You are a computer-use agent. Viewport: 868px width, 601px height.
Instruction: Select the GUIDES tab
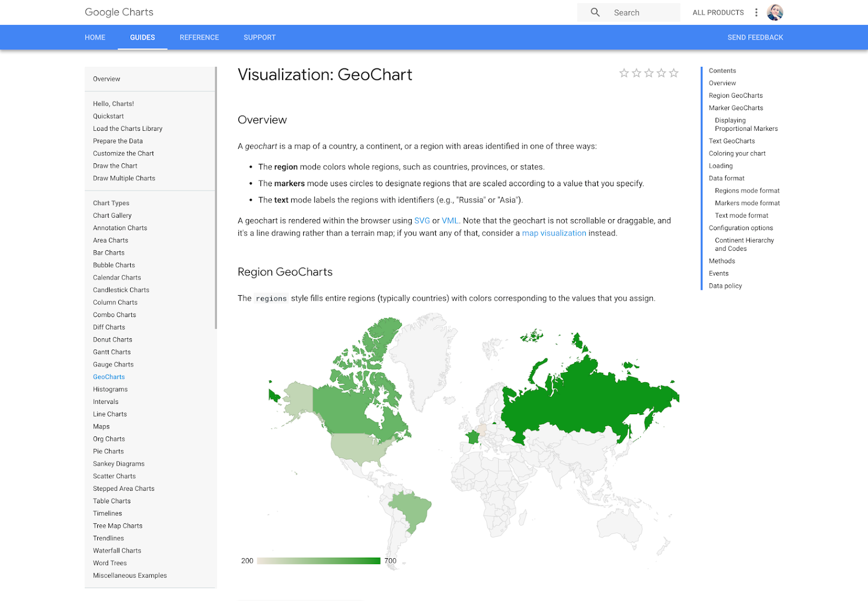(142, 37)
